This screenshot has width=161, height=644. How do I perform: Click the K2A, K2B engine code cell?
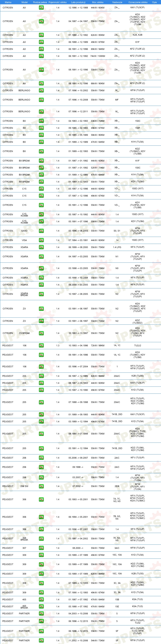coord(138,35)
